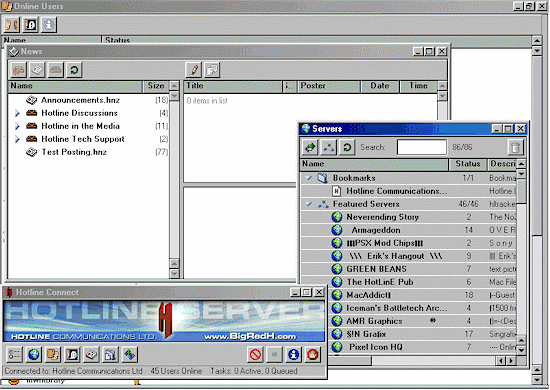Sort news articles by Poster column header
Viewport: 550px width, 390px height.
click(329, 86)
